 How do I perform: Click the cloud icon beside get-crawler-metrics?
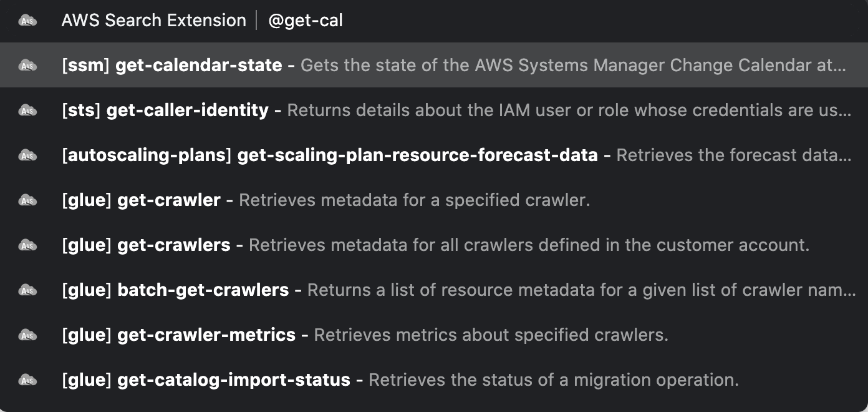click(27, 335)
